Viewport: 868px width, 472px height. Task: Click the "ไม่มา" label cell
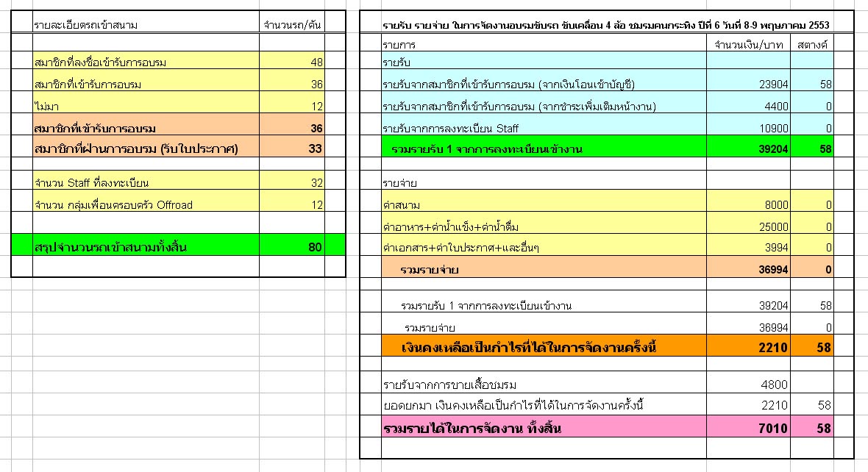146,107
